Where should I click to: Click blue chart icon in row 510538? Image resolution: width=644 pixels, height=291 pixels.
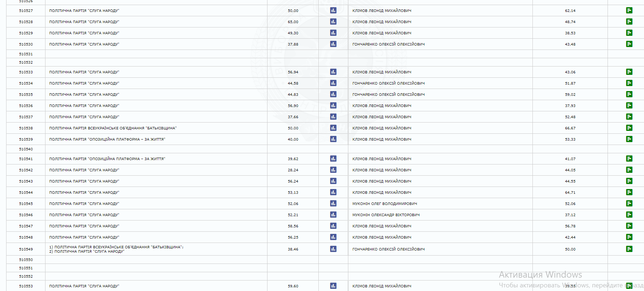pyautogui.click(x=333, y=128)
